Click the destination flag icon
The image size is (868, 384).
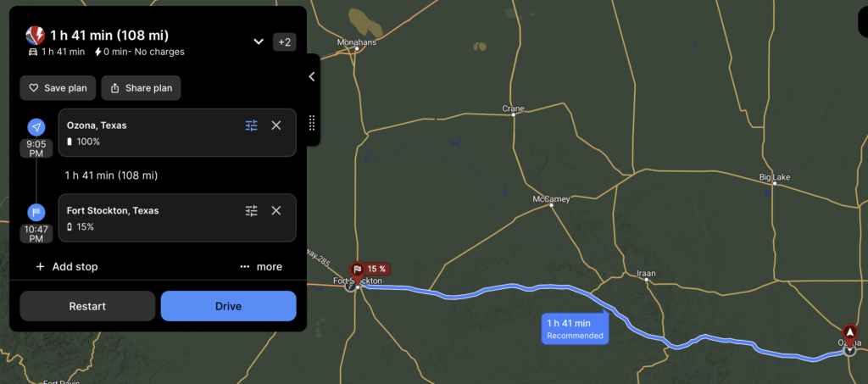click(x=36, y=213)
